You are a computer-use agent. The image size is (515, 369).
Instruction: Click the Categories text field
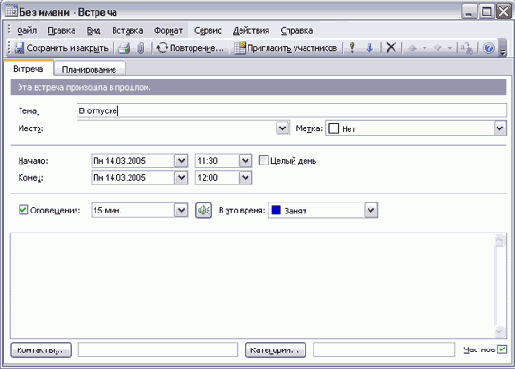(x=384, y=350)
